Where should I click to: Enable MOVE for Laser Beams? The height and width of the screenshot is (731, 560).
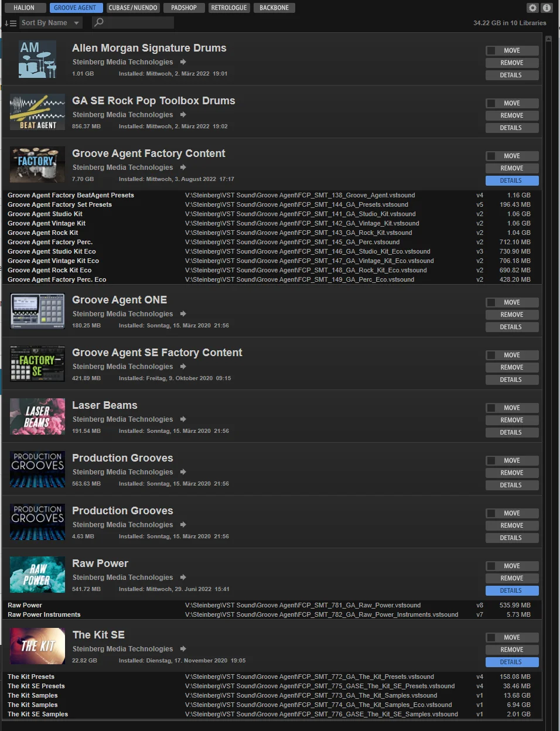[491, 408]
